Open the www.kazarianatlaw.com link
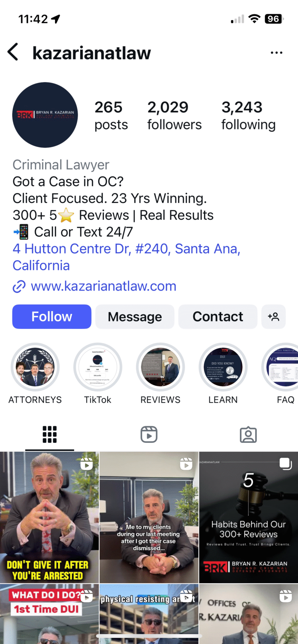The image size is (298, 644). 103,286
